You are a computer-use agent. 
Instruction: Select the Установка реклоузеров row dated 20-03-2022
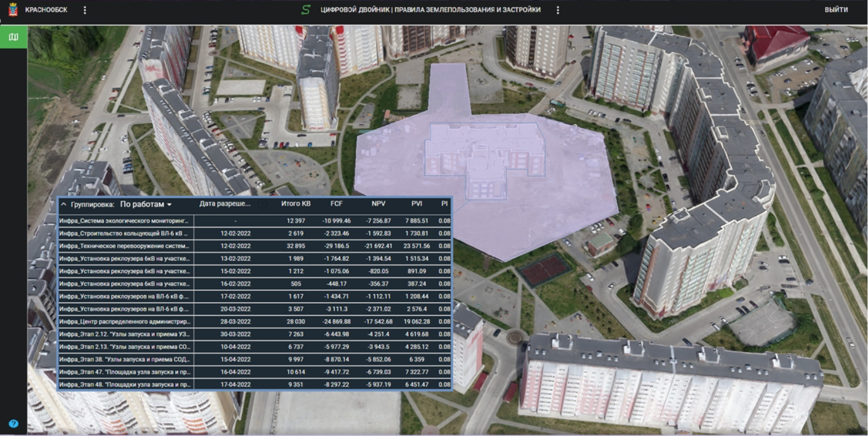click(255, 309)
